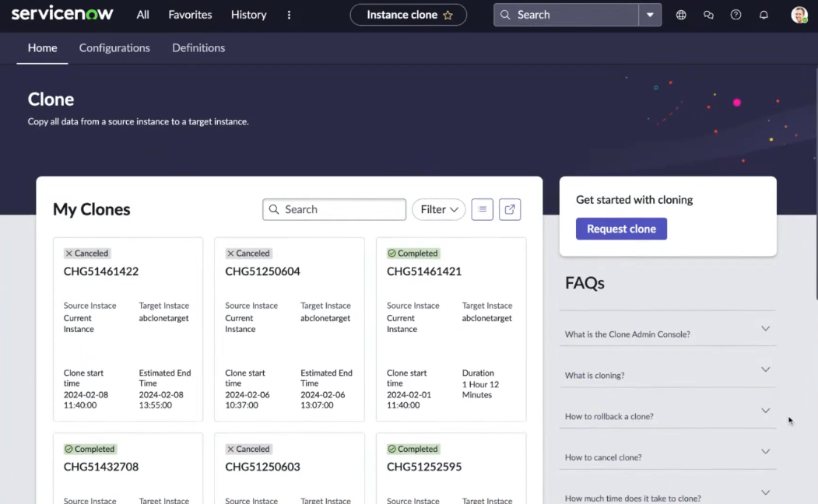
Task: Click the Completed badge on CHG51432708
Action: coord(90,448)
